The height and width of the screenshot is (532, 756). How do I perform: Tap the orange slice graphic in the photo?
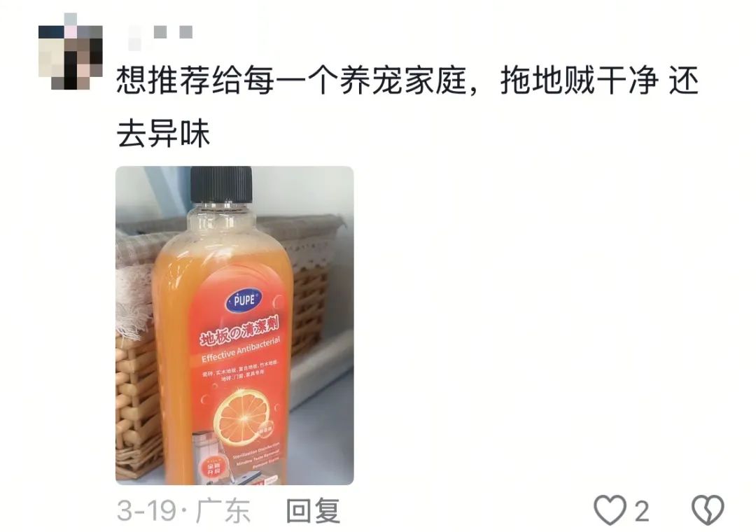tap(240, 418)
